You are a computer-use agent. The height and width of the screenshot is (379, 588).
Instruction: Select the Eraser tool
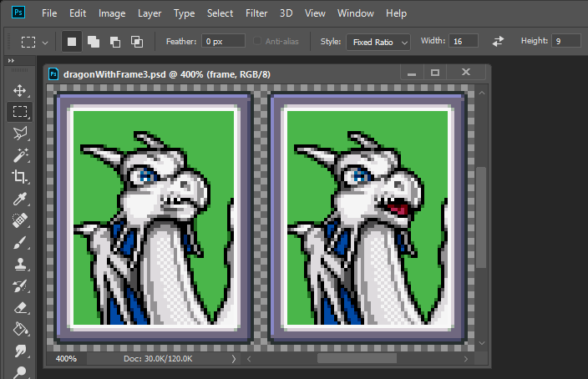pyautogui.click(x=20, y=307)
